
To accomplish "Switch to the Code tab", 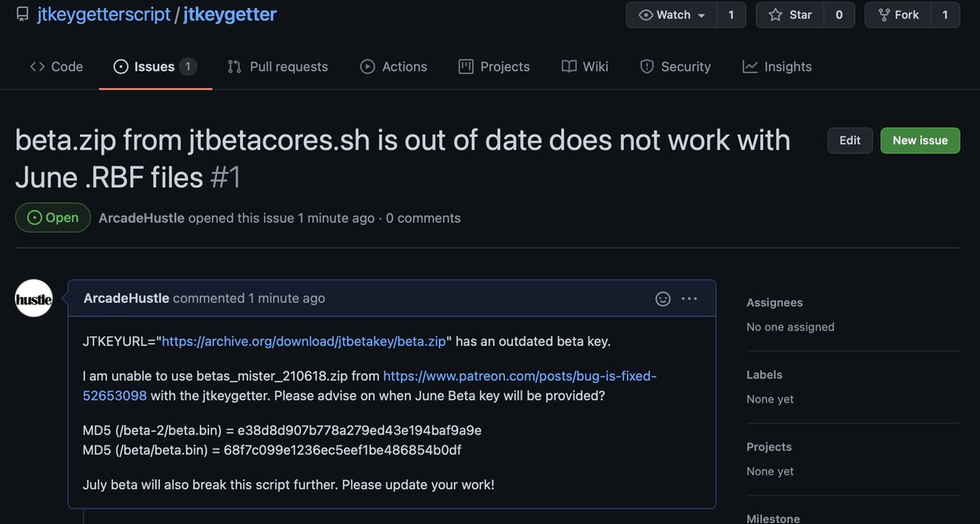I will point(56,67).
